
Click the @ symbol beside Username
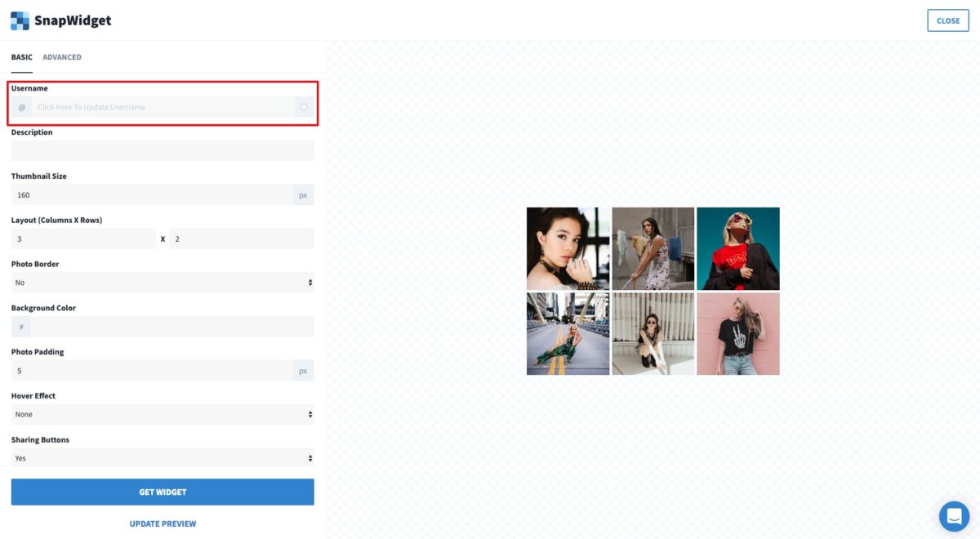tap(22, 107)
